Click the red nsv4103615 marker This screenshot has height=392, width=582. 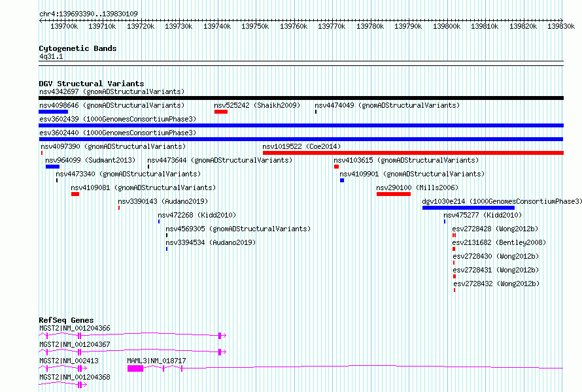click(336, 167)
